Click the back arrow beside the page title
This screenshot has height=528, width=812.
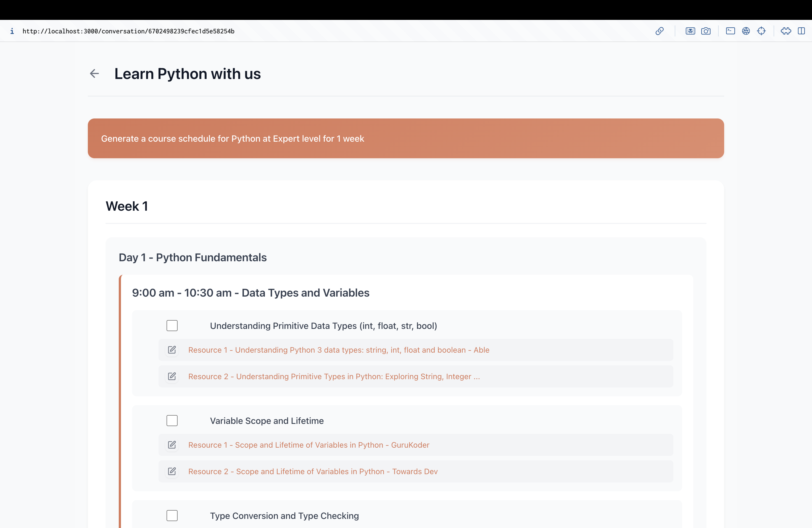[94, 73]
